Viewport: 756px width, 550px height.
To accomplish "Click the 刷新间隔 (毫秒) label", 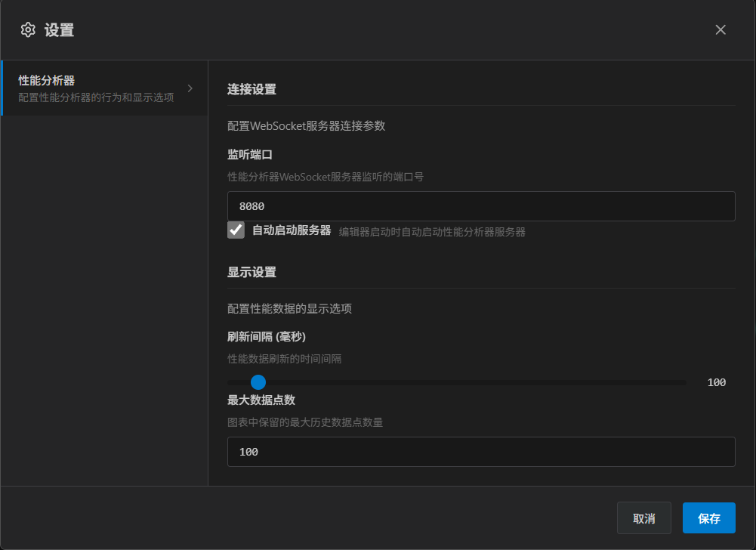I will 267,336.
